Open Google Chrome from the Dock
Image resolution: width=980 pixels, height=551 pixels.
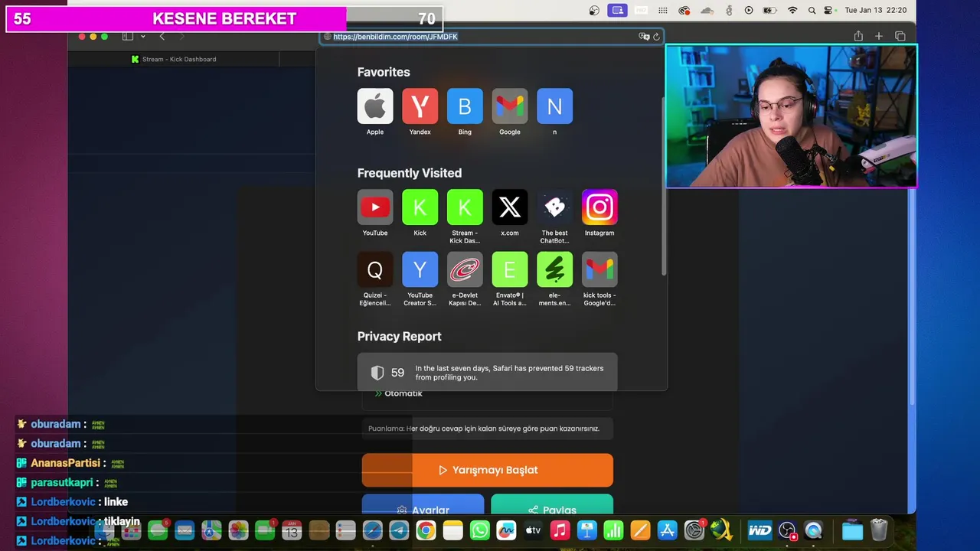point(426,530)
